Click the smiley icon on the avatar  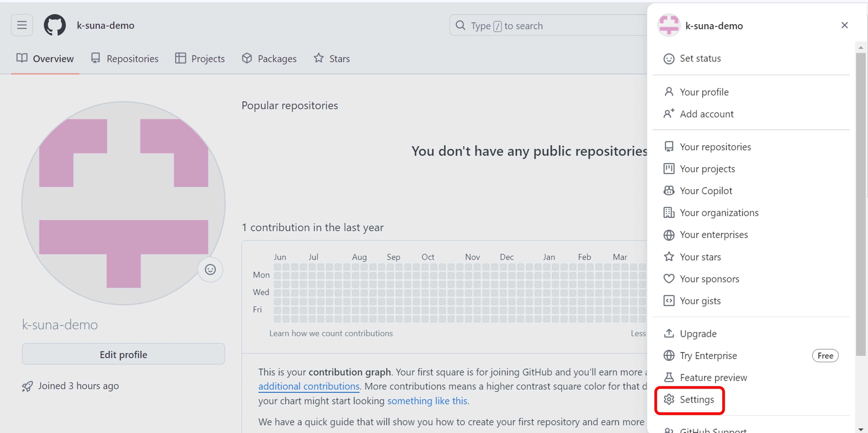pyautogui.click(x=210, y=270)
